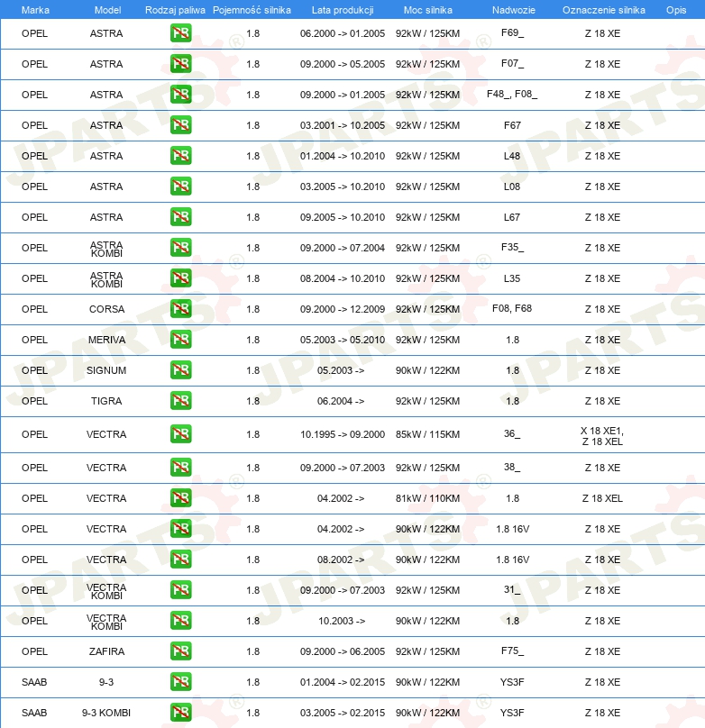Click the date range 10.1995 -> 09.2000
Viewport: 705px width, 728px height.
coord(343,434)
